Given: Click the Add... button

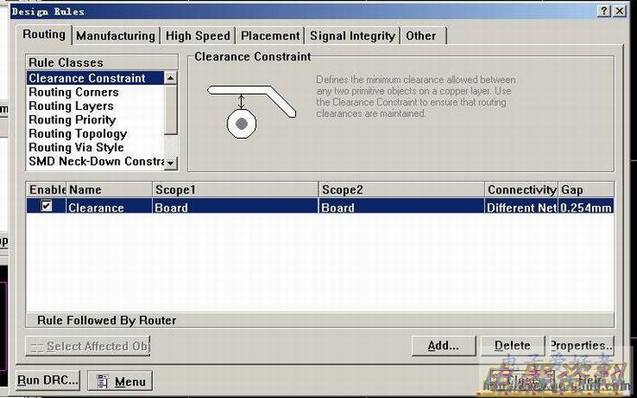Looking at the screenshot, I should (x=443, y=346).
